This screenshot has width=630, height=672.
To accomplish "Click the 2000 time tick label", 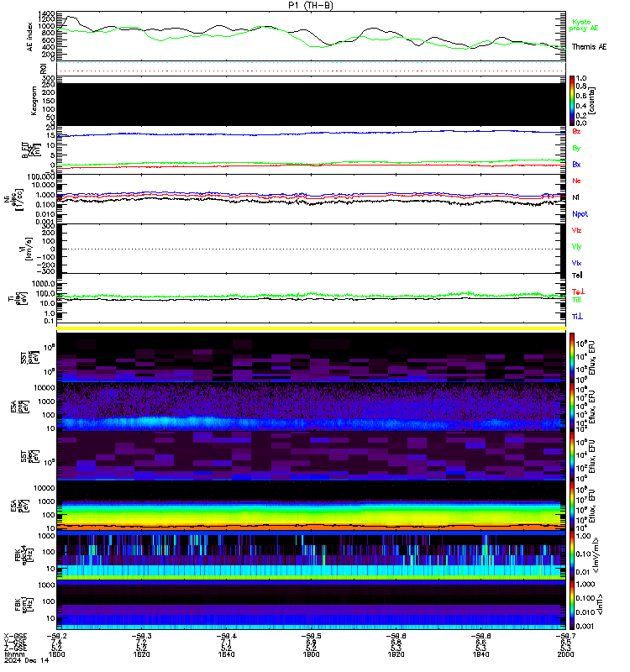I will tap(565, 655).
